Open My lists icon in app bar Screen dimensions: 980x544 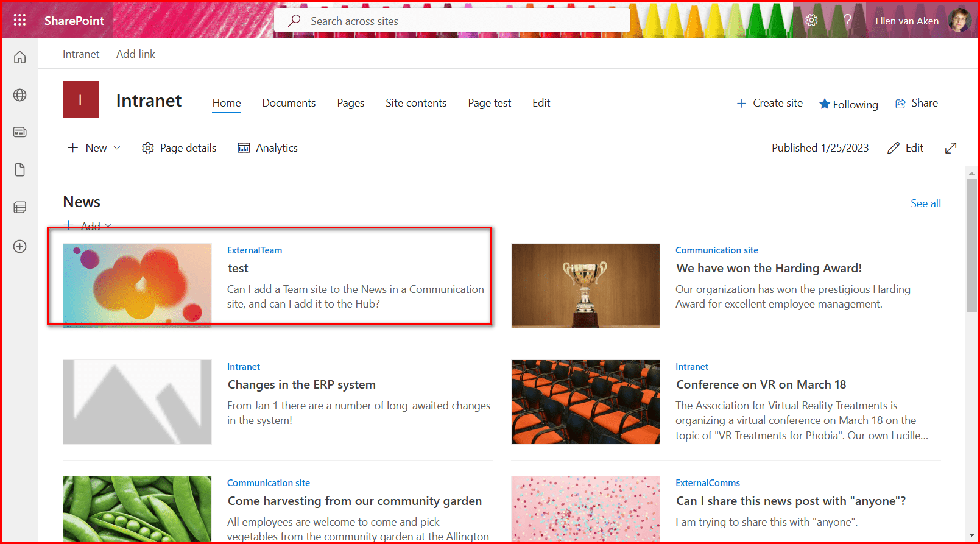[x=20, y=208]
